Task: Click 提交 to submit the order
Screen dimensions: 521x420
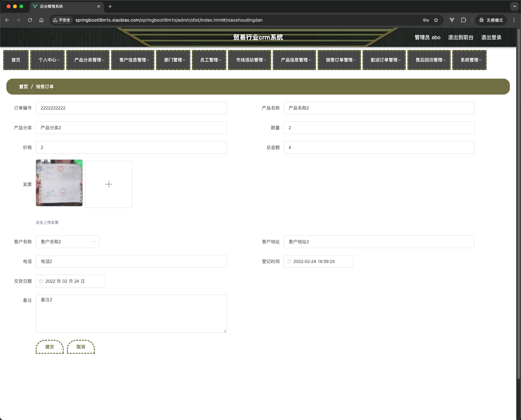Action: click(x=50, y=347)
